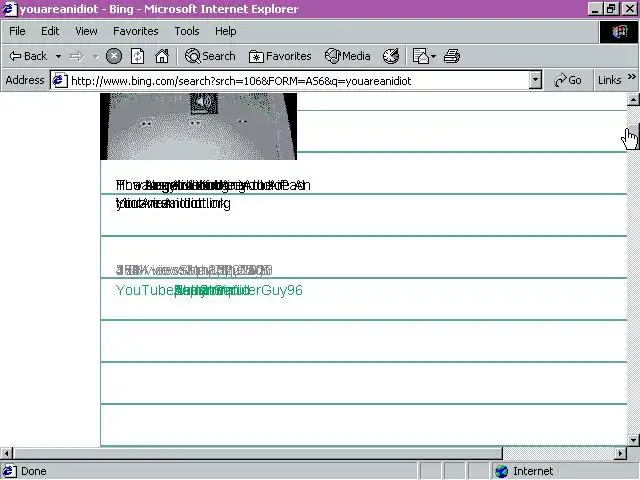
Task: Click the vertical scrollbar down arrow
Action: tap(633, 440)
